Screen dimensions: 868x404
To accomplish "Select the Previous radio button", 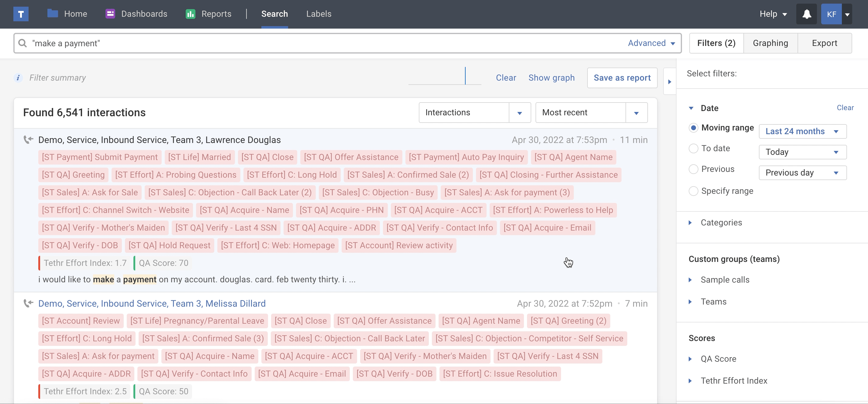I will 693,169.
